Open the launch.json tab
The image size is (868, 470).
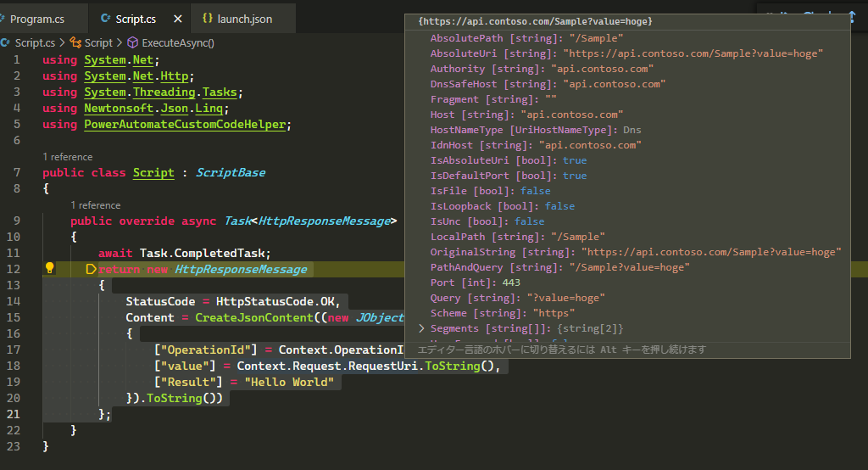pyautogui.click(x=243, y=19)
